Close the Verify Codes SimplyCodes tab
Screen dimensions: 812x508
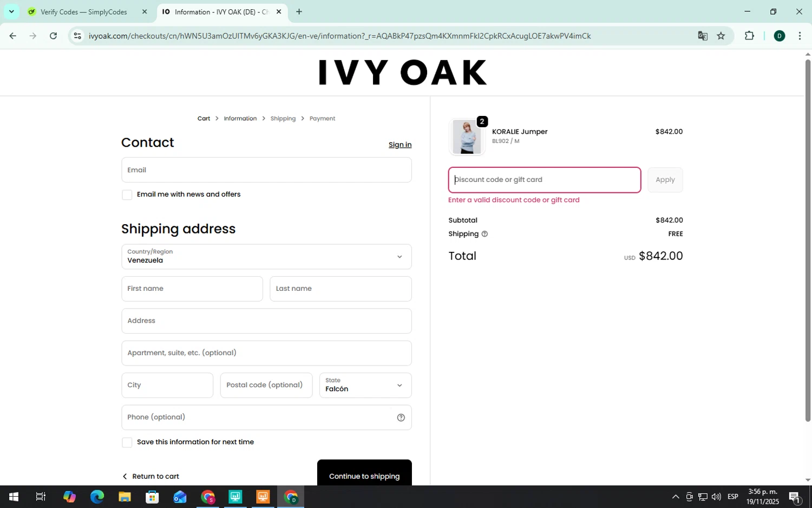click(x=145, y=11)
